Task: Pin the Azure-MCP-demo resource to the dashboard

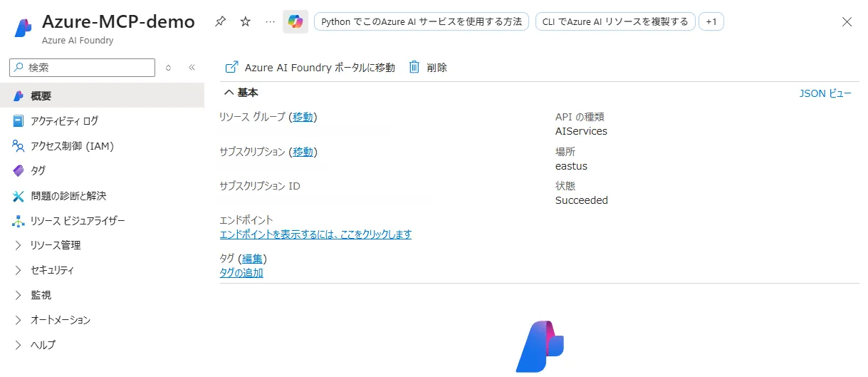Action: 221,22
